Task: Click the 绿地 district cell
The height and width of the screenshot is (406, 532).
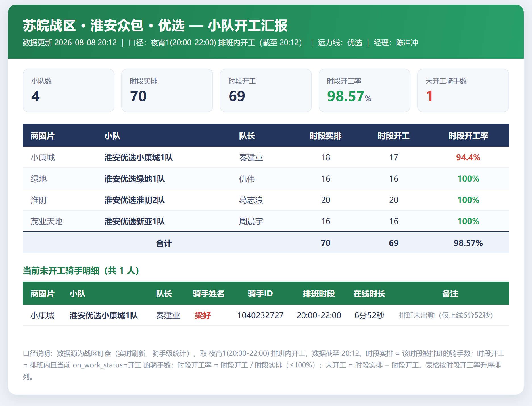Action: click(x=39, y=179)
